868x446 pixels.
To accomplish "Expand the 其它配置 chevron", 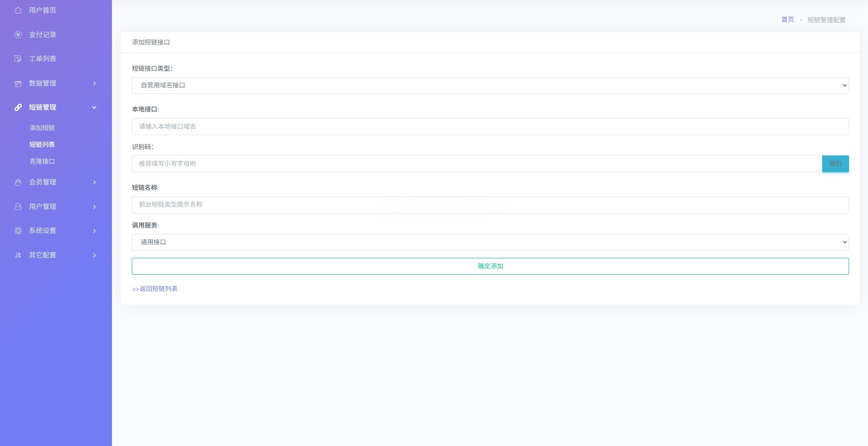I will (x=94, y=255).
